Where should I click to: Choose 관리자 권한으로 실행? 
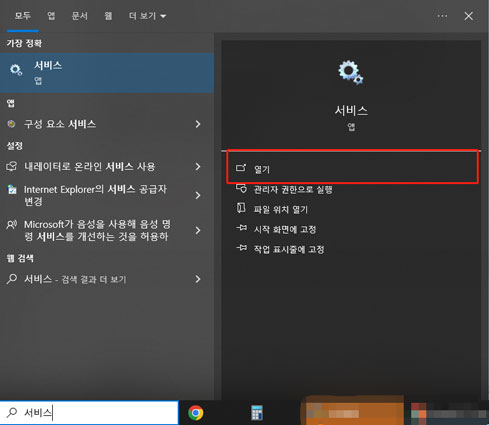(293, 190)
